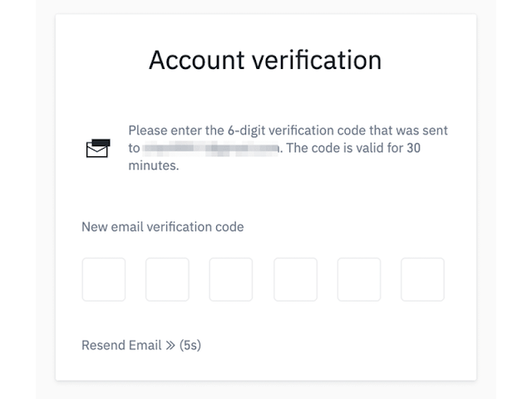The image size is (532, 399).
Task: Select the fifth verification digit box
Action: pos(359,279)
